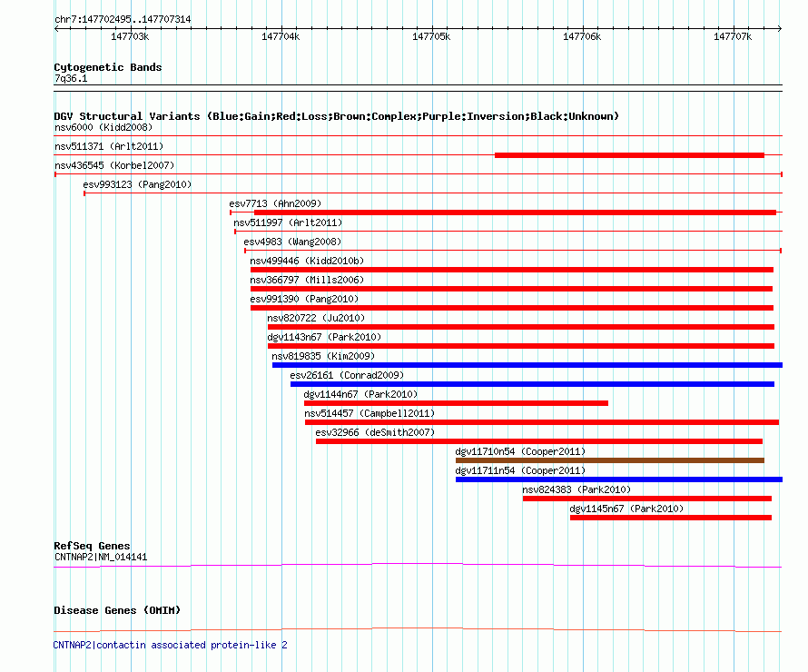Open the esv32966 (deSmith2007) variant label
This screenshot has width=808, height=672.
tap(375, 432)
